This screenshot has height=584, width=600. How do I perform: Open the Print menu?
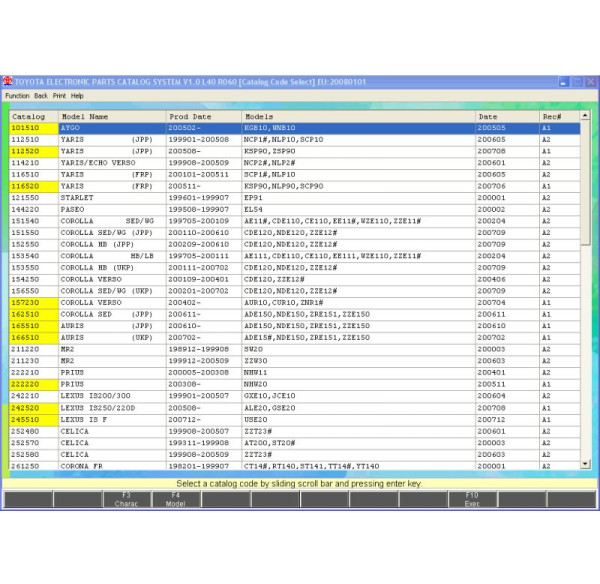coord(59,96)
